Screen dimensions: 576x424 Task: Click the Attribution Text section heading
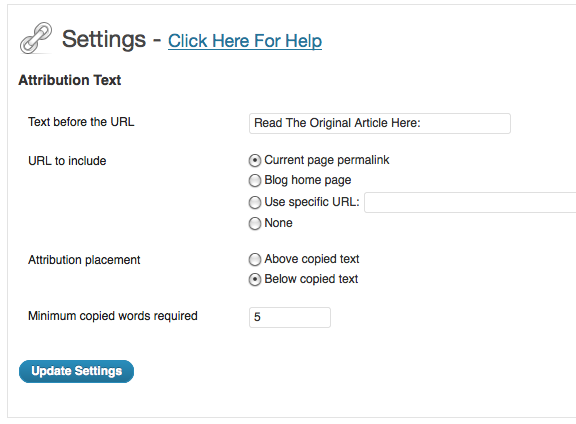coord(70,80)
